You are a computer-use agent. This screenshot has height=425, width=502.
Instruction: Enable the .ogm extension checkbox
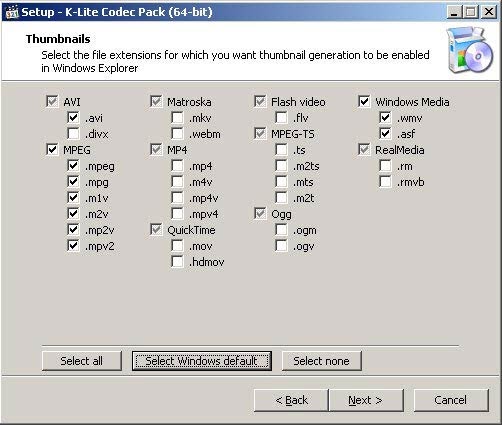(x=281, y=229)
